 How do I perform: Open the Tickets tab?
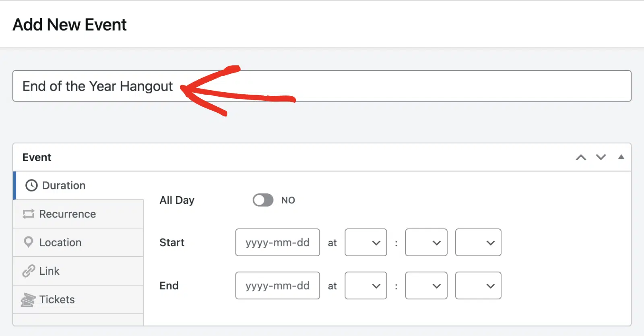click(x=78, y=300)
